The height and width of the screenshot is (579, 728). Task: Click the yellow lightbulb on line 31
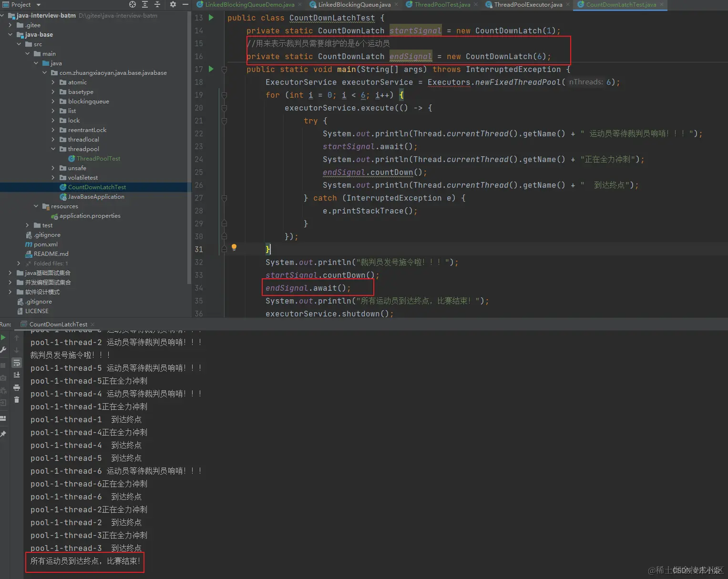234,247
